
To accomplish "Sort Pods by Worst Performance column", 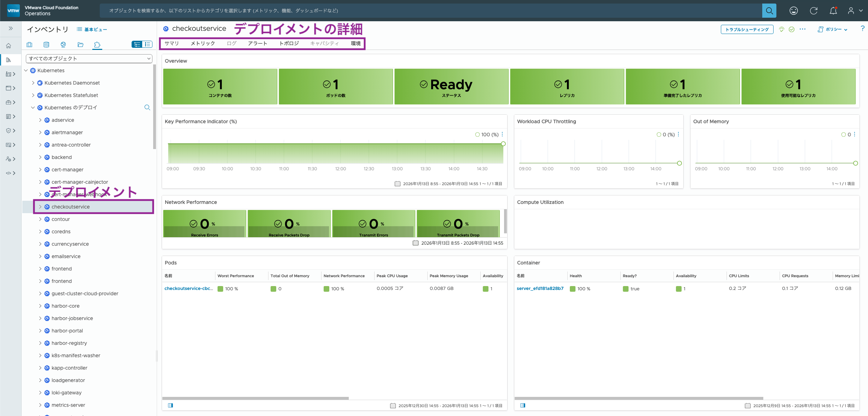I will pyautogui.click(x=236, y=276).
